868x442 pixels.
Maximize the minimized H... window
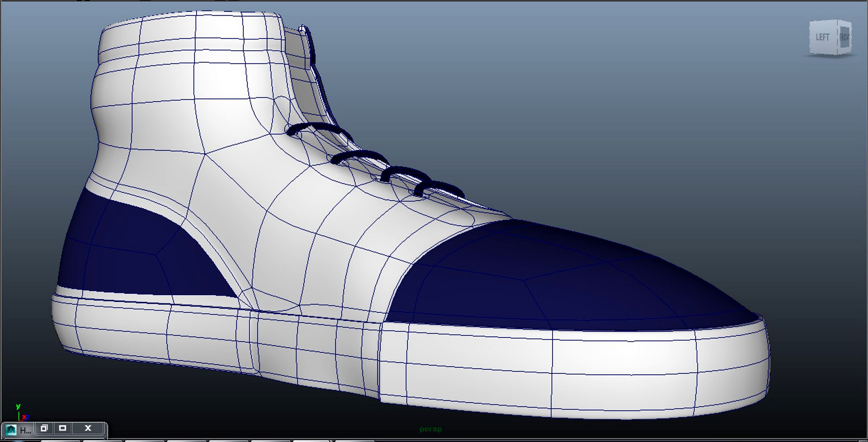(x=63, y=428)
